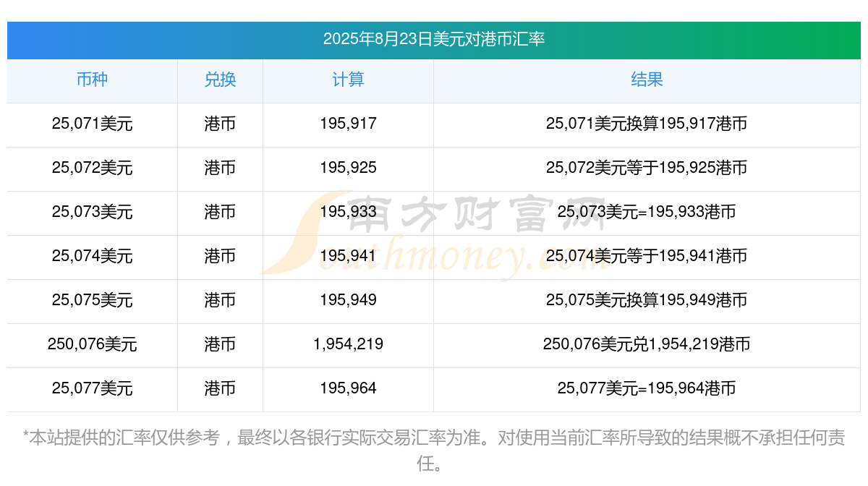
Task: Click the 结果 column header
Action: (647, 80)
